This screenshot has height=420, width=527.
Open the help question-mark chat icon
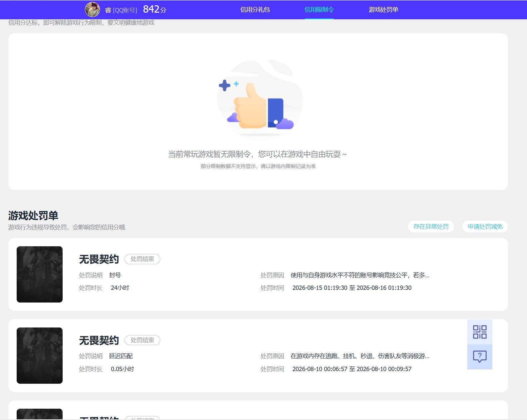[480, 357]
